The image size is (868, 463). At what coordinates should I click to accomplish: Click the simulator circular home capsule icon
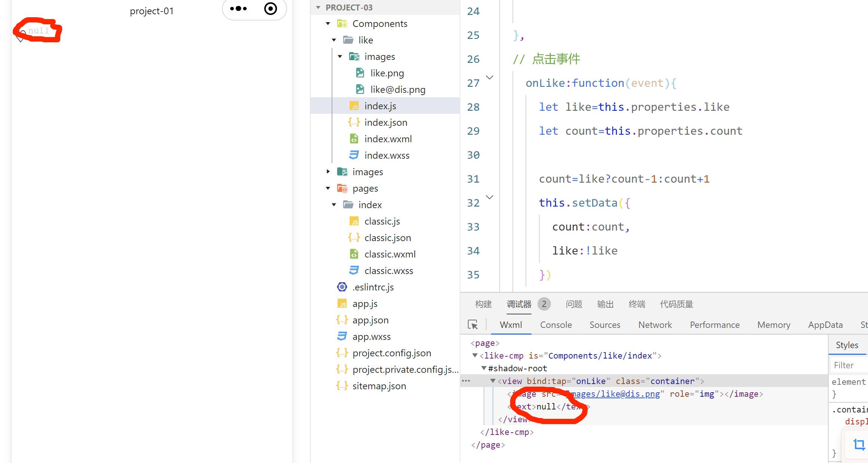(x=270, y=9)
